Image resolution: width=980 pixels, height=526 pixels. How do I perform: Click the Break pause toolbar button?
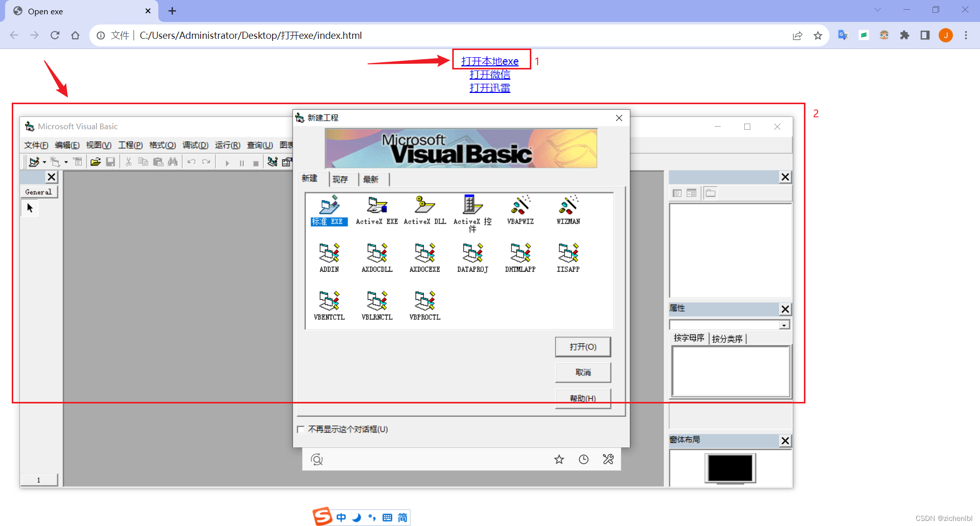[x=241, y=163]
